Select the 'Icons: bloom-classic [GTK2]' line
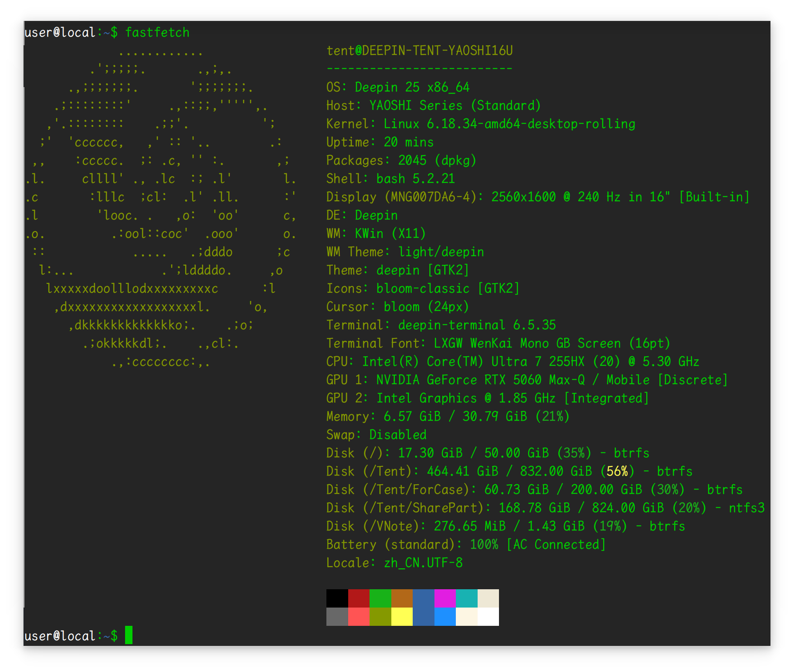Viewport: 794px width, 672px height. coord(423,289)
